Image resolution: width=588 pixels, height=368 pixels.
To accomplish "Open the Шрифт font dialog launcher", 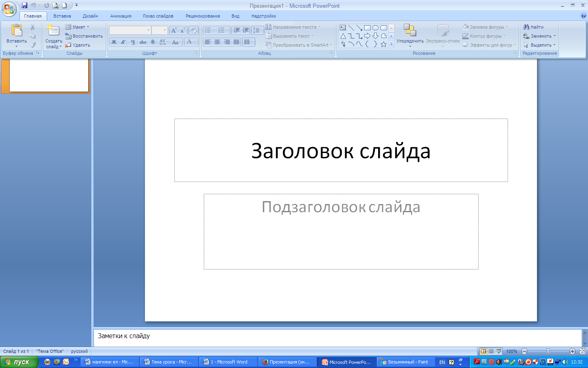I will 196,53.
